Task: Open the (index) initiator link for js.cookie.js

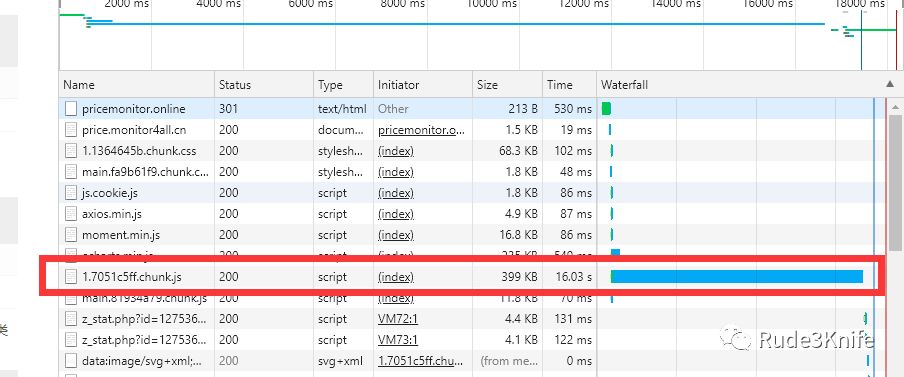Action: [x=396, y=193]
